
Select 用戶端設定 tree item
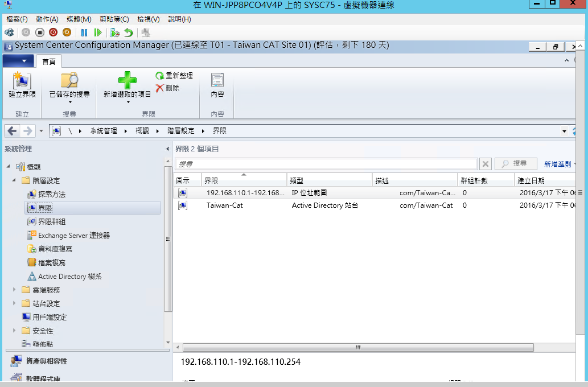tap(44, 317)
